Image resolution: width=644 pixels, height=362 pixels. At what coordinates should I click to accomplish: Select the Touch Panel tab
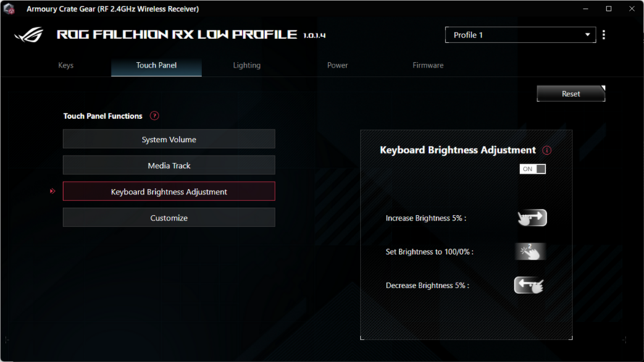(x=156, y=65)
